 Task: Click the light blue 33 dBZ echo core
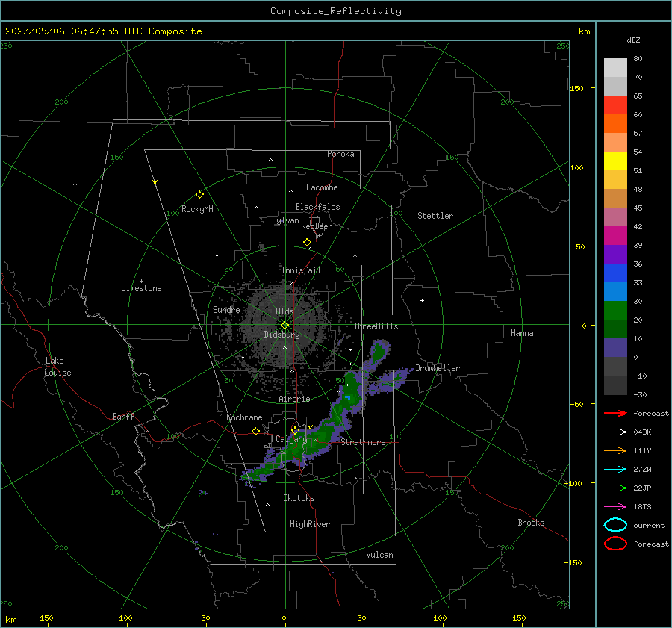[x=347, y=398]
